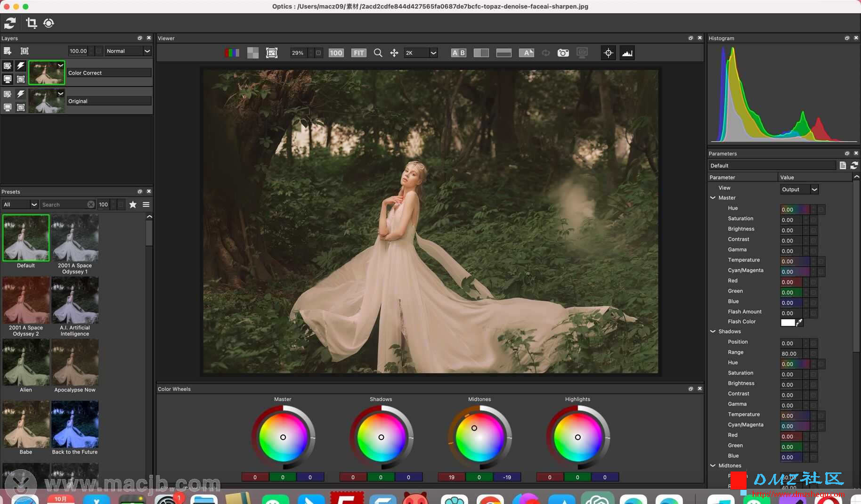Image resolution: width=861 pixels, height=504 pixels.
Task: Click the small checkbox right of Master Temperature value
Action: coord(821,261)
